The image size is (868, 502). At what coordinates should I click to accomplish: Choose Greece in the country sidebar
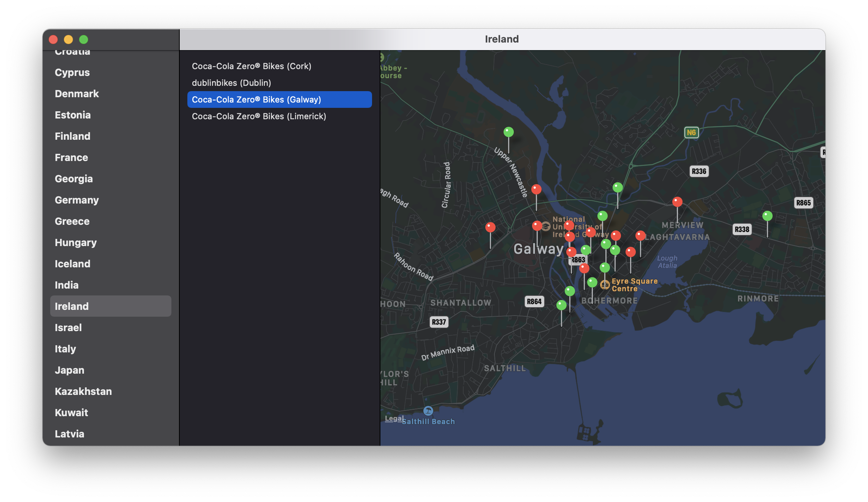pyautogui.click(x=111, y=221)
